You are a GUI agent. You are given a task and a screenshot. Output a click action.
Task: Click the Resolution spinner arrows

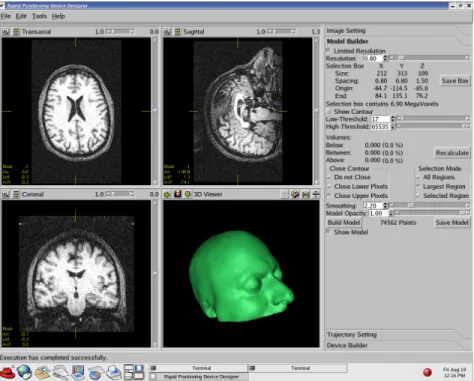click(x=385, y=58)
